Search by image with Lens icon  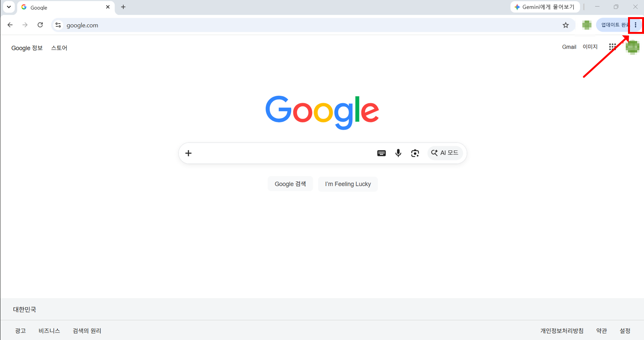tap(415, 153)
